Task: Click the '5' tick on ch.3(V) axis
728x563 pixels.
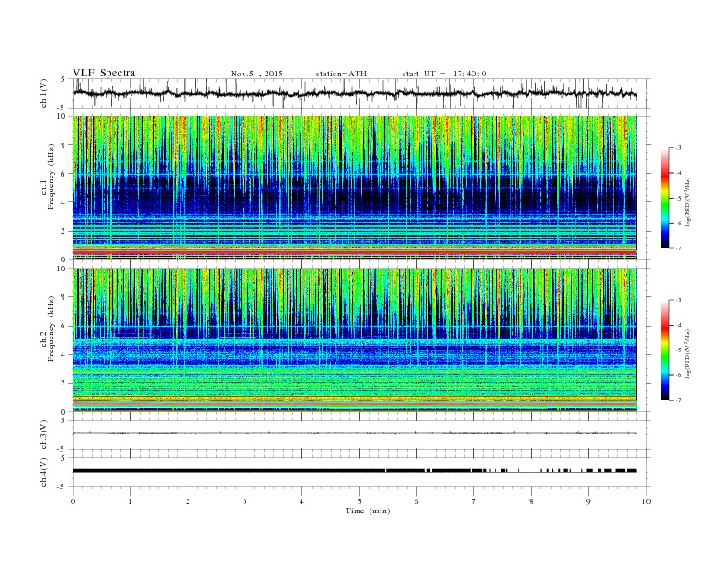Action: (63, 420)
